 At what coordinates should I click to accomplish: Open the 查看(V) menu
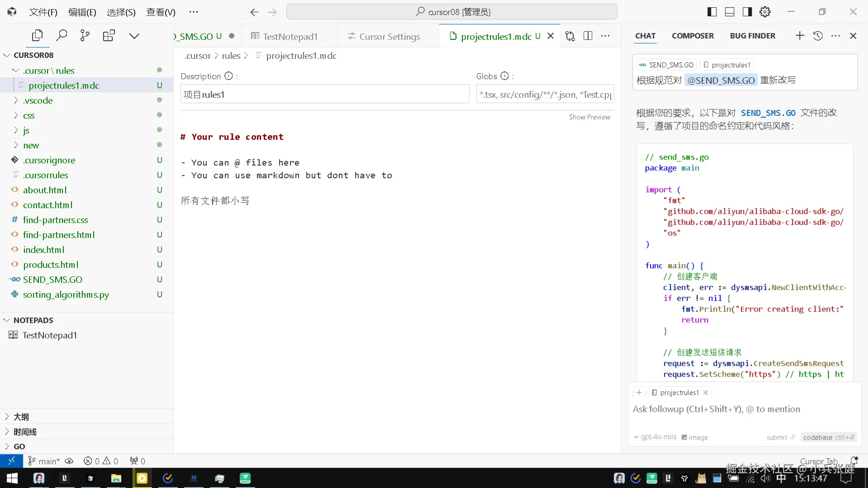click(161, 12)
